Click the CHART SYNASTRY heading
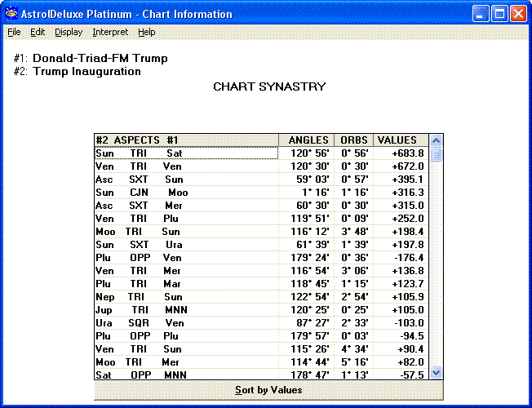The height and width of the screenshot is (408, 532). [269, 86]
